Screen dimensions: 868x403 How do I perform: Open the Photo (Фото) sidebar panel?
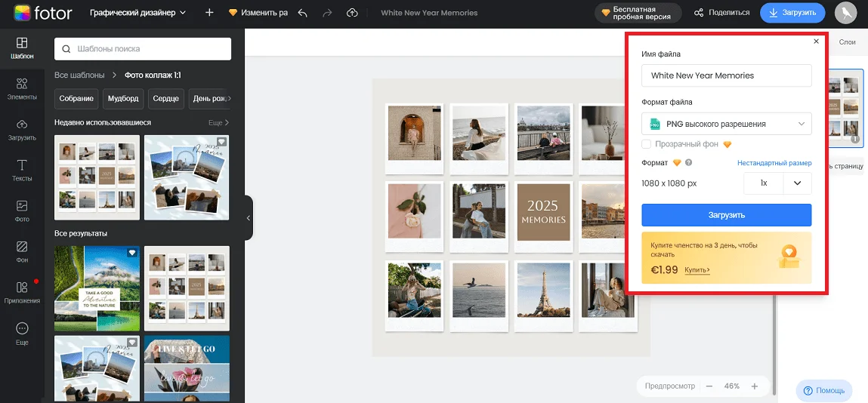22,210
